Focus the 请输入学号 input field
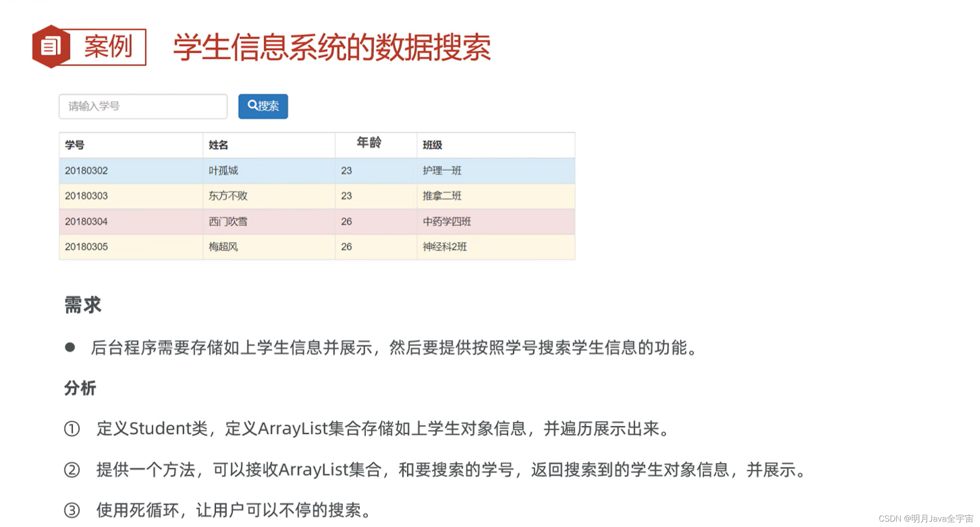Image resolution: width=980 pixels, height=527 pixels. coord(143,106)
